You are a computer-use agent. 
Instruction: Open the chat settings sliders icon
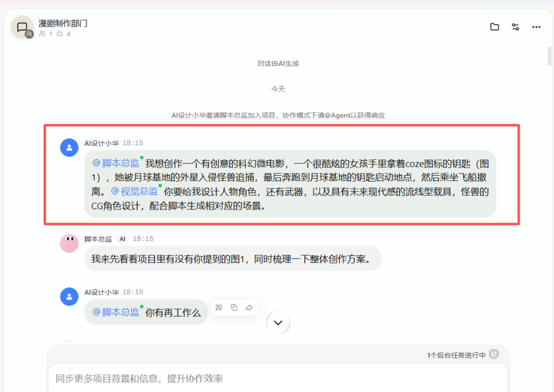515,27
